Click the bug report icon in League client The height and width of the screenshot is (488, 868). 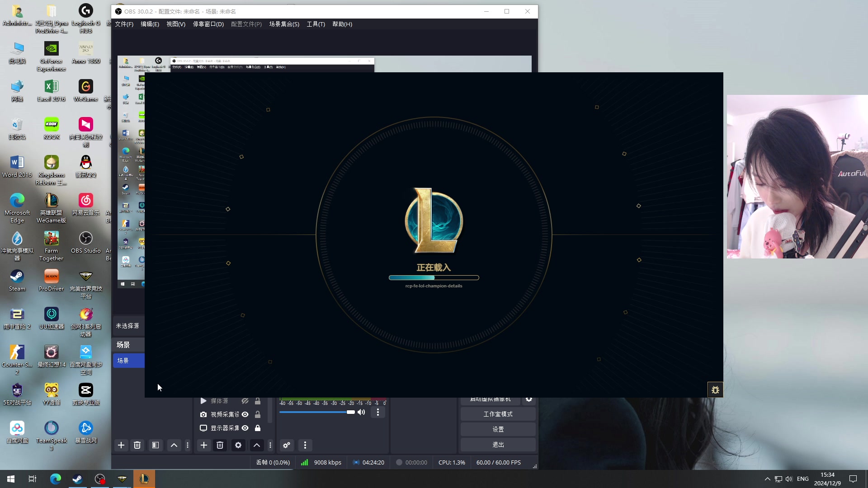[x=715, y=389]
